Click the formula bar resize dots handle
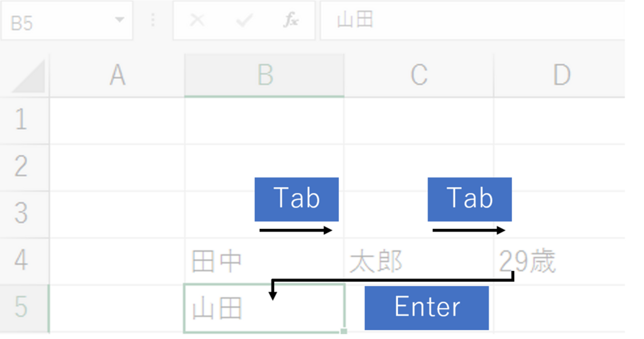 (x=153, y=21)
